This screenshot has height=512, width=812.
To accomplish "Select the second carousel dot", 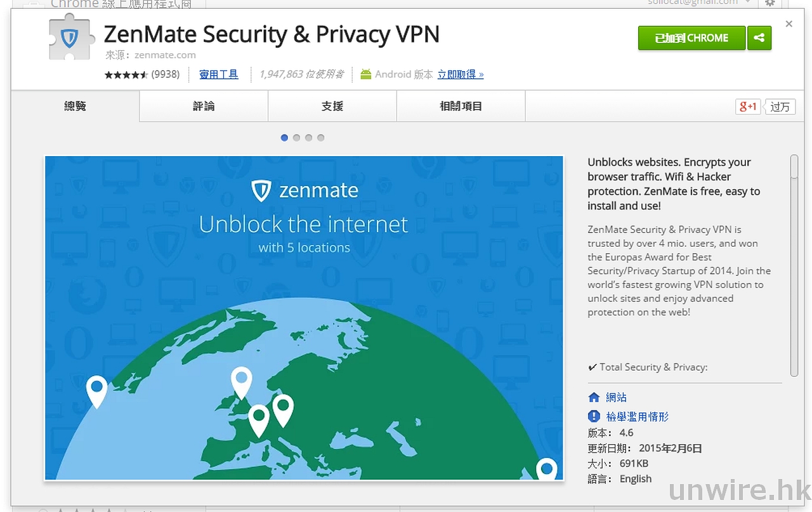I will (296, 138).
